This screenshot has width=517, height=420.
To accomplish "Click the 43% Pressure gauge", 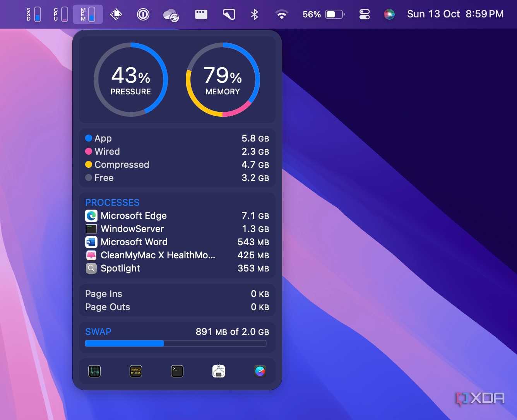I will tap(131, 80).
